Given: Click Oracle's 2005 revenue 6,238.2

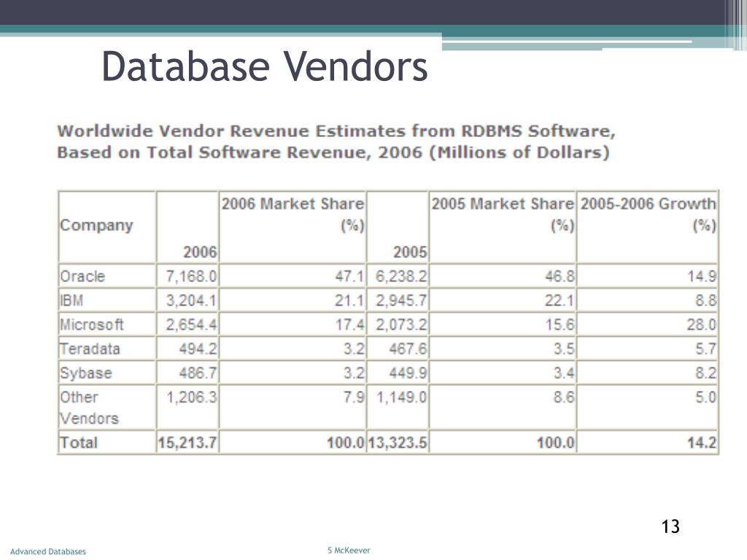Looking at the screenshot, I should tap(401, 276).
